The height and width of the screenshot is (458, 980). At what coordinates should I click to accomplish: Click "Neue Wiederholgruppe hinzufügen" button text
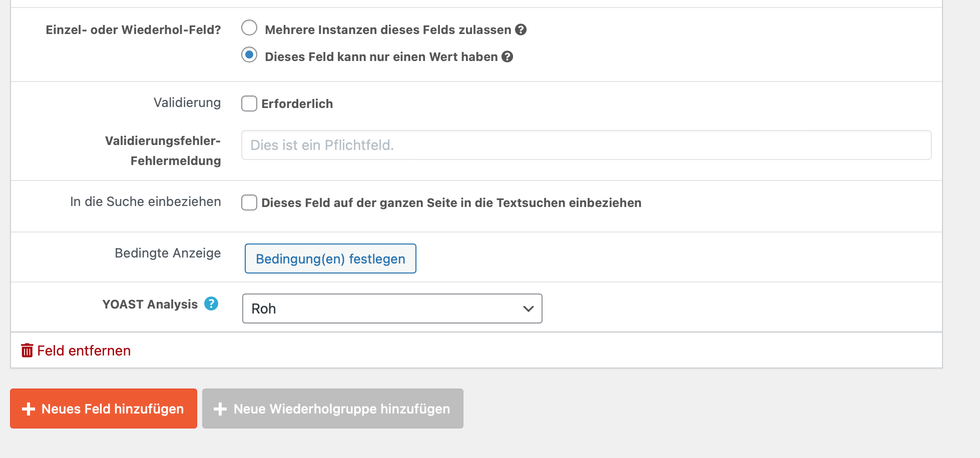tap(341, 409)
